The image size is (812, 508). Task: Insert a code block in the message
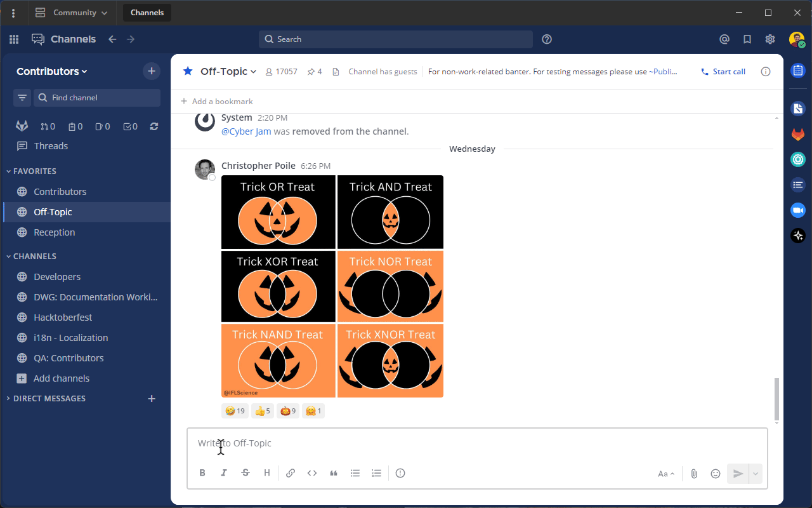312,472
